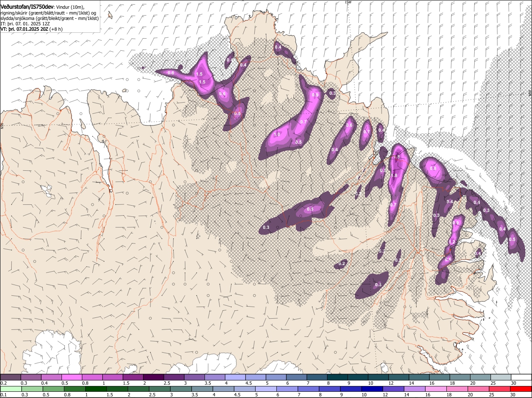Click the 8–9 dark teal swatch in upper legend
Viewport: 532px width, 398px height.
[x=337, y=377]
